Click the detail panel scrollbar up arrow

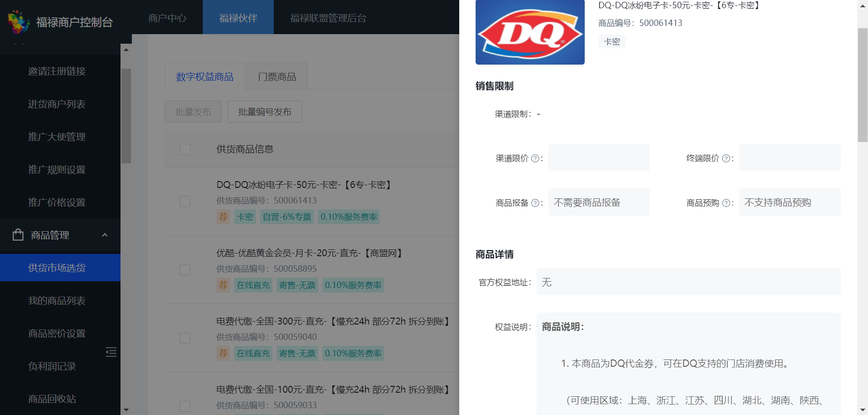[863, 6]
